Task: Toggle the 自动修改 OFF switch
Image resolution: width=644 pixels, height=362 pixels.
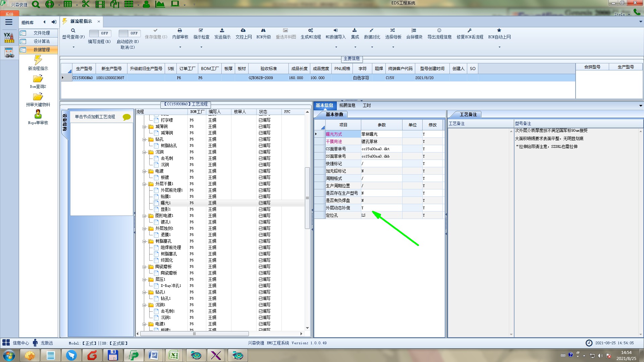Action: (129, 34)
